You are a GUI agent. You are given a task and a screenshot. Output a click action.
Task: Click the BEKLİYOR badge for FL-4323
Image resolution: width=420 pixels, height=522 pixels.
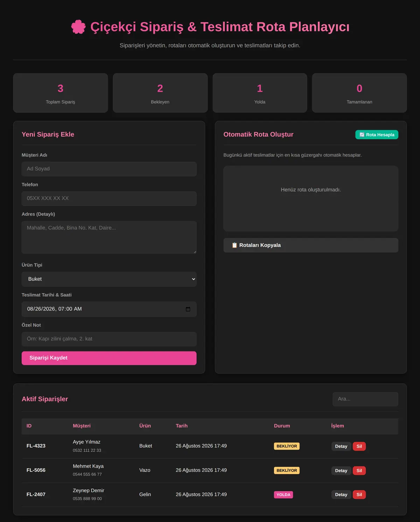pyautogui.click(x=287, y=446)
